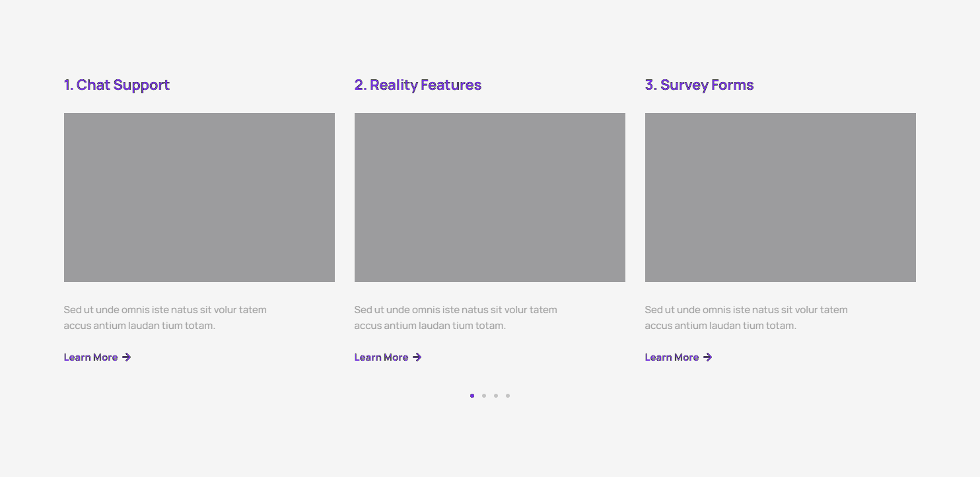Open the Chat Support image placeholder
This screenshot has width=980, height=477.
tap(199, 198)
